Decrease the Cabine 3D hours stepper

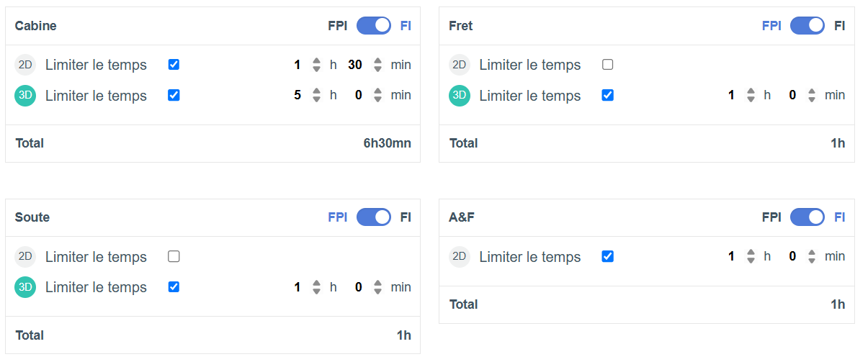pyautogui.click(x=316, y=99)
